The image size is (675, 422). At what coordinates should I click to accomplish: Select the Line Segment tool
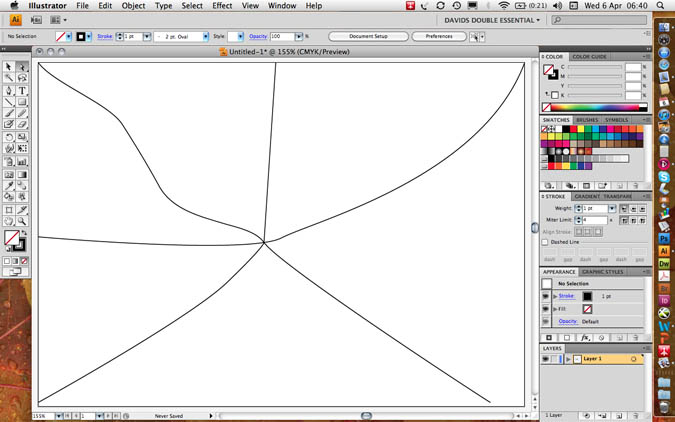pos(9,102)
